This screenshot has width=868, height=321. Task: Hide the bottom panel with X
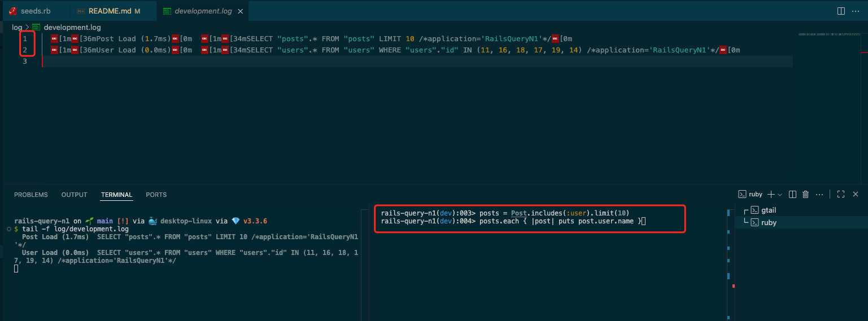(x=856, y=194)
